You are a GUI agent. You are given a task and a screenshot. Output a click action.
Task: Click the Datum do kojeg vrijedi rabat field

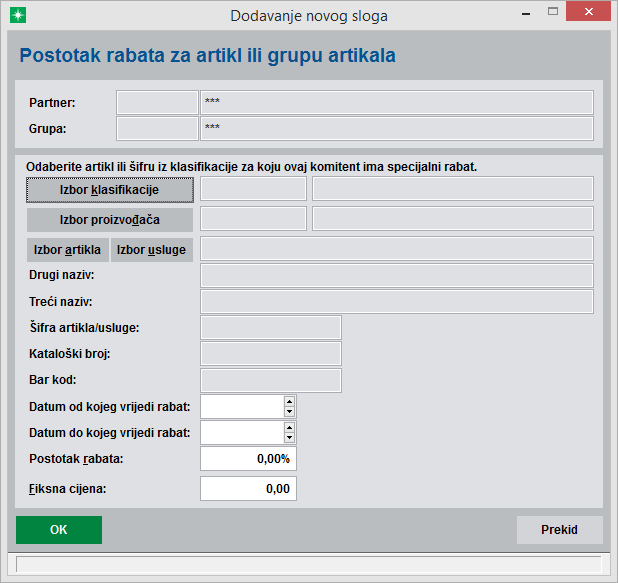coord(242,432)
